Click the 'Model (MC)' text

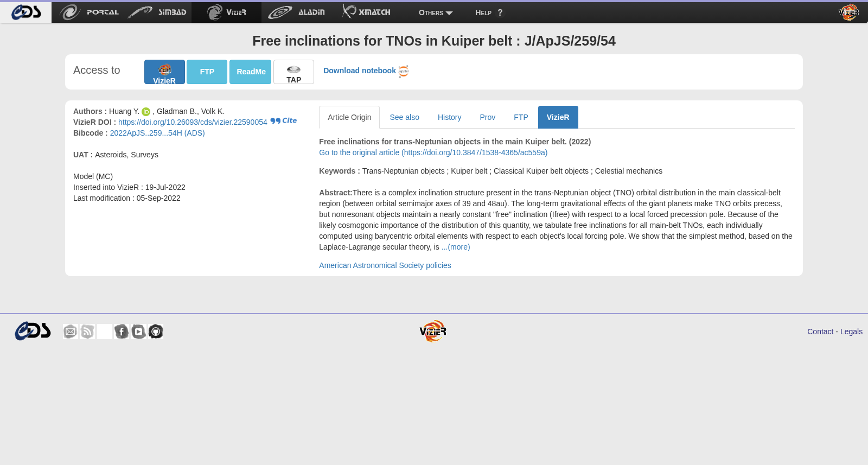[x=93, y=176]
